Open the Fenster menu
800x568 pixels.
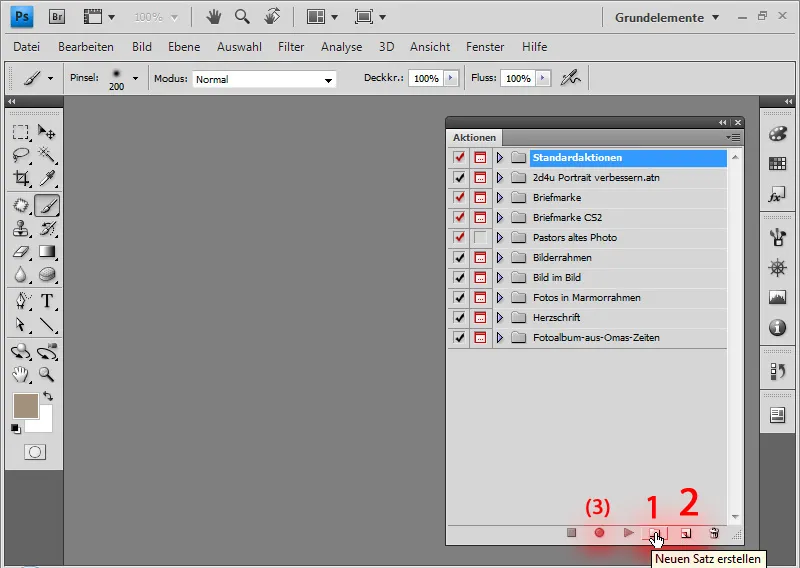pos(485,47)
